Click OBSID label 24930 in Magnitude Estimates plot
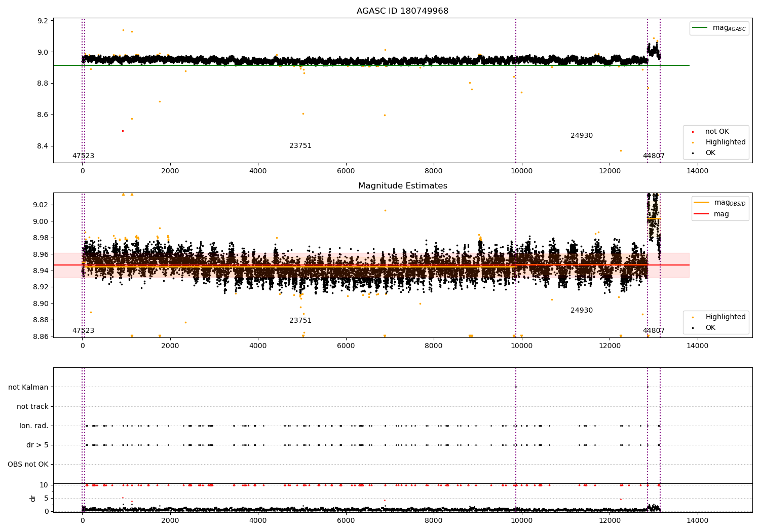760x532 pixels. pyautogui.click(x=582, y=311)
